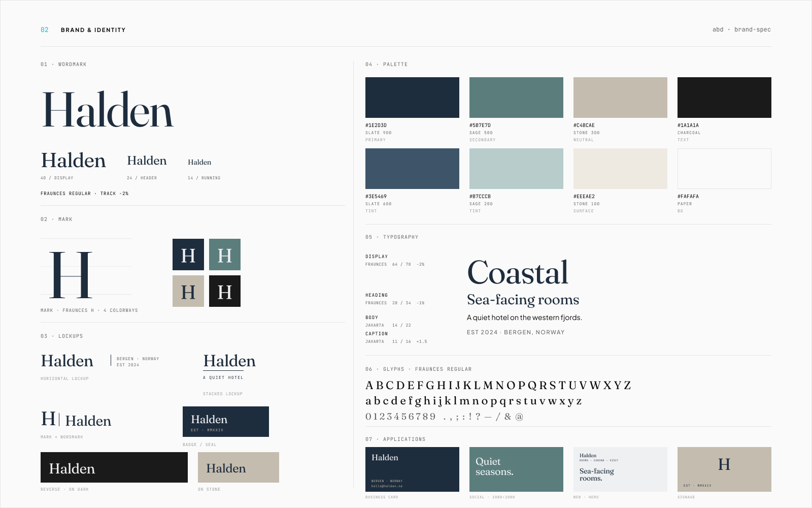Click the numerals and punctuation glyph row
The image size is (812, 508).
tap(445, 417)
